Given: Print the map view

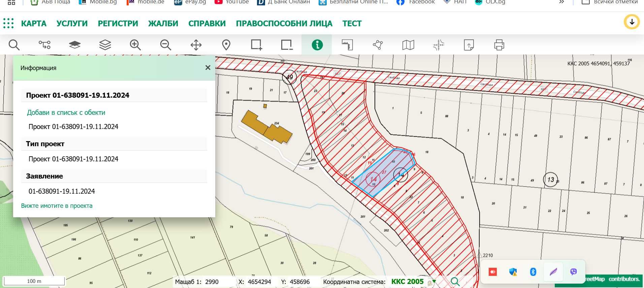Looking at the screenshot, I should 499,45.
